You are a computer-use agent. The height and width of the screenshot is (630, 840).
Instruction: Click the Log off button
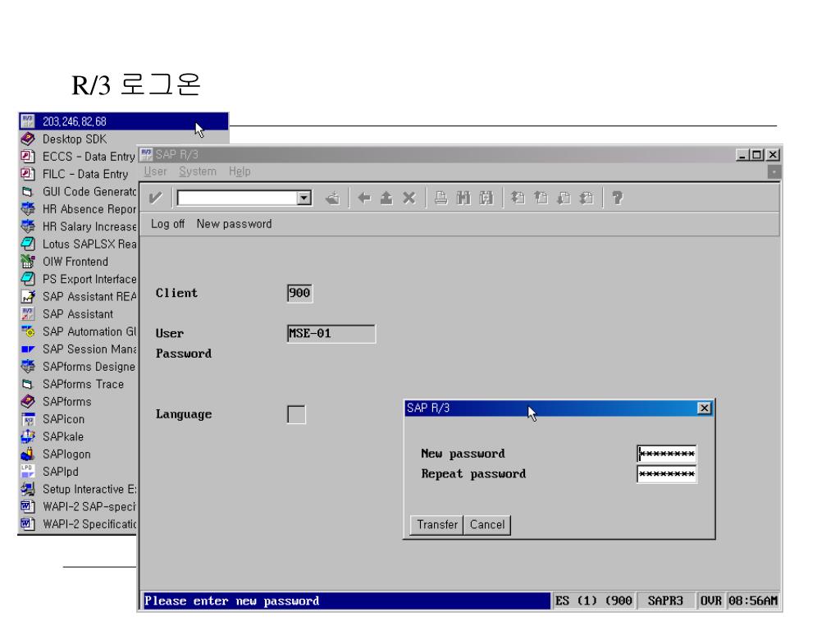[167, 224]
